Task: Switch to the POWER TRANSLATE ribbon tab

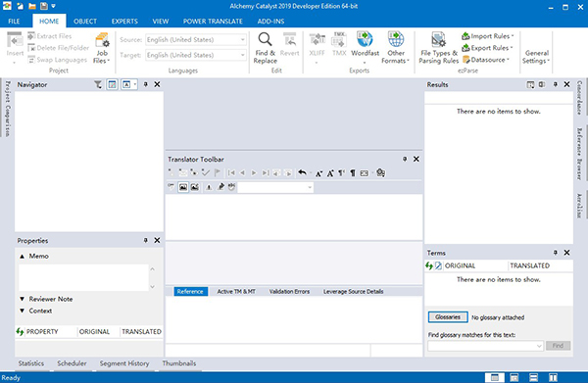Action: pos(213,22)
